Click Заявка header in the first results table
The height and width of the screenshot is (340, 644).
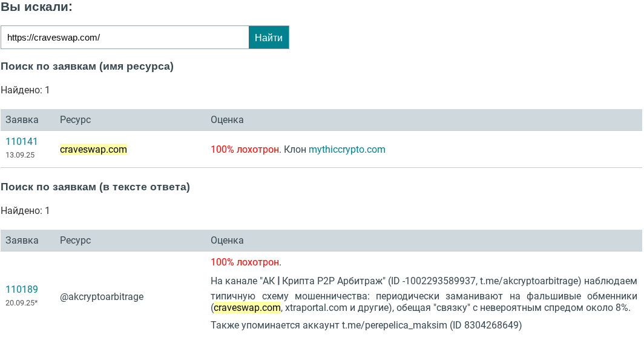22,120
